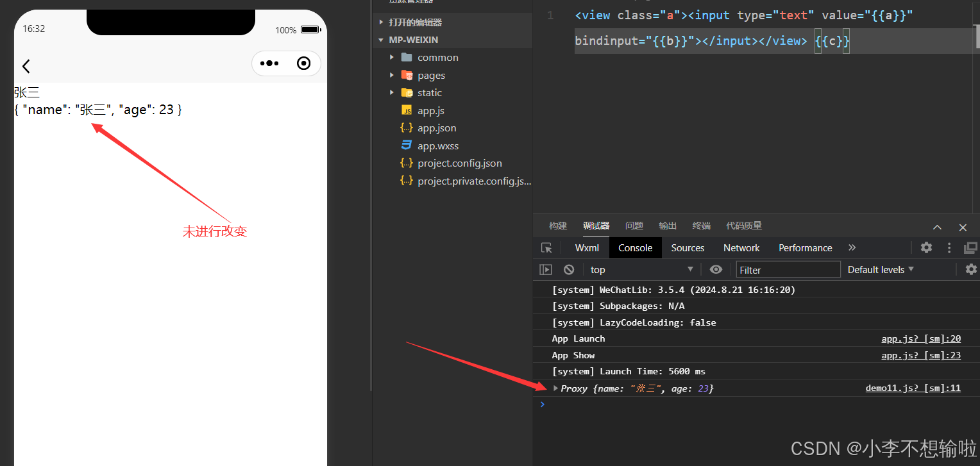Click the project.private.config.js file icon
Viewport: 980px width, 466px height.
point(407,181)
